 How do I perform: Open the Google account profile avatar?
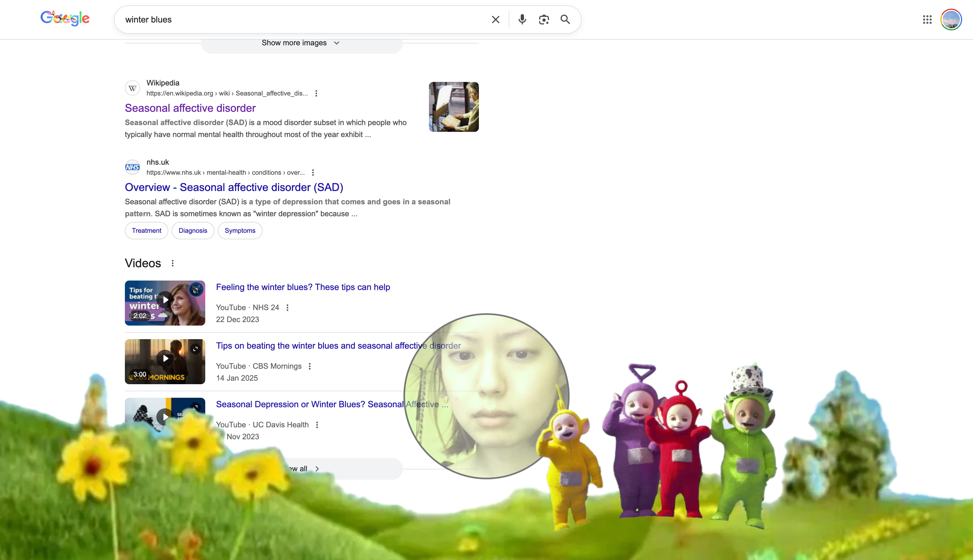pyautogui.click(x=951, y=20)
